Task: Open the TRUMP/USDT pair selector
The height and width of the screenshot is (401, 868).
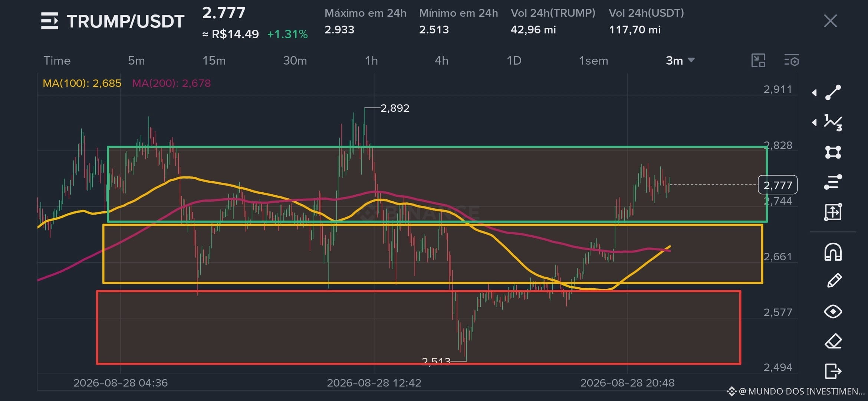Action: (126, 21)
